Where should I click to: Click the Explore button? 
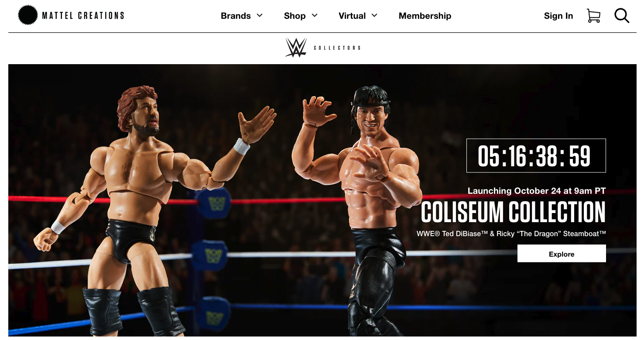coord(562,254)
